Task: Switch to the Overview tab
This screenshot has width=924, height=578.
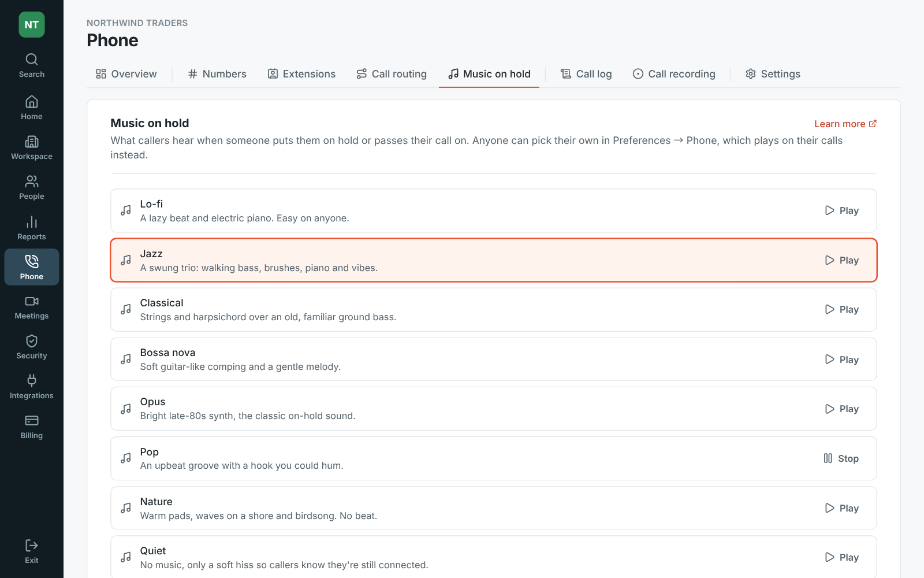Action: point(126,74)
